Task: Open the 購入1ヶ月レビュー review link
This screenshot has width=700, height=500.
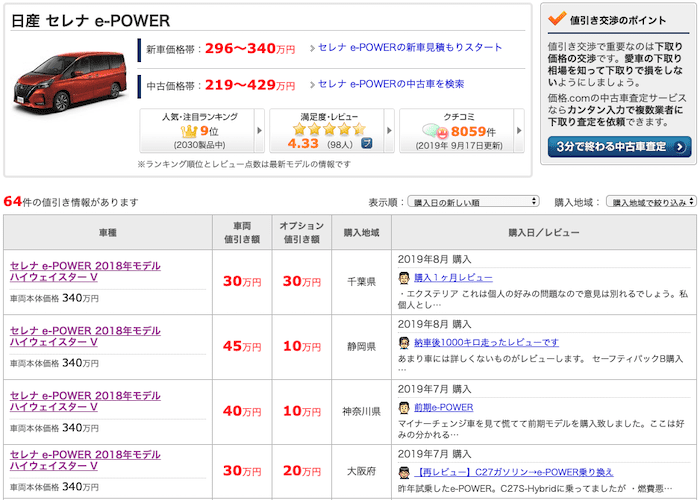Action: click(x=453, y=278)
